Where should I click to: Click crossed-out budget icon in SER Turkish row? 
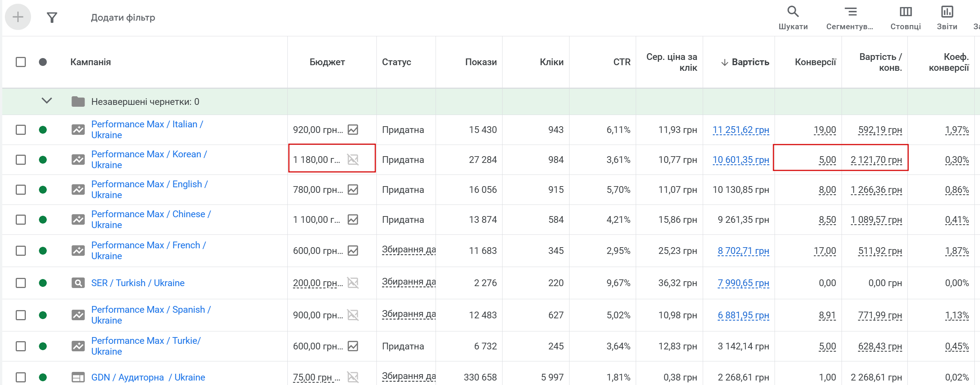click(352, 283)
